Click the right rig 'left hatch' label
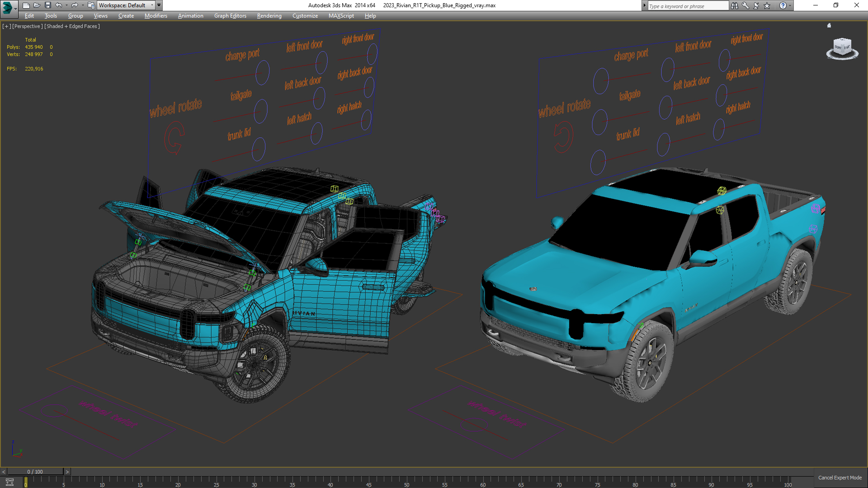 688,118
